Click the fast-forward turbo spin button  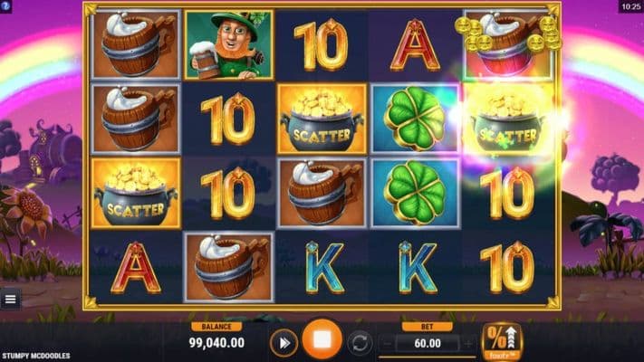click(284, 343)
